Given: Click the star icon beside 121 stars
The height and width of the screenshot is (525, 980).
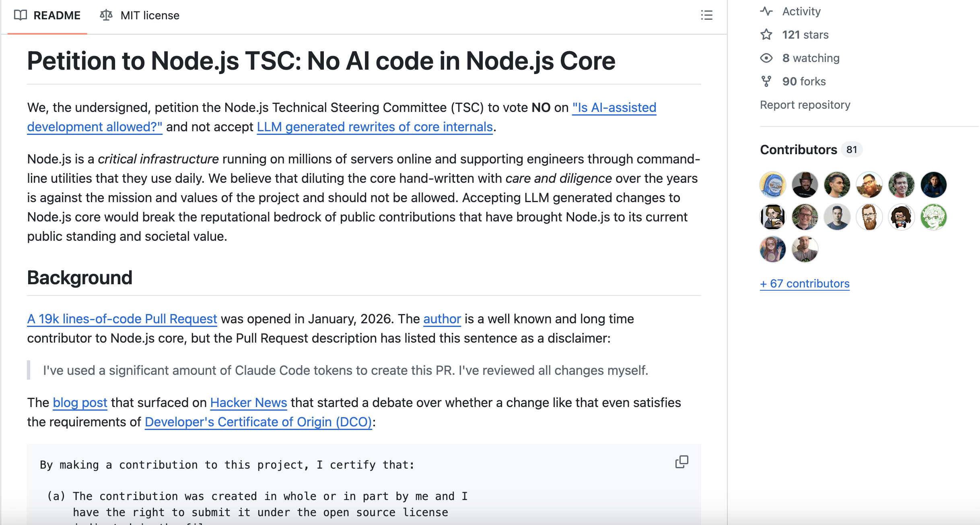Looking at the screenshot, I should click(766, 35).
